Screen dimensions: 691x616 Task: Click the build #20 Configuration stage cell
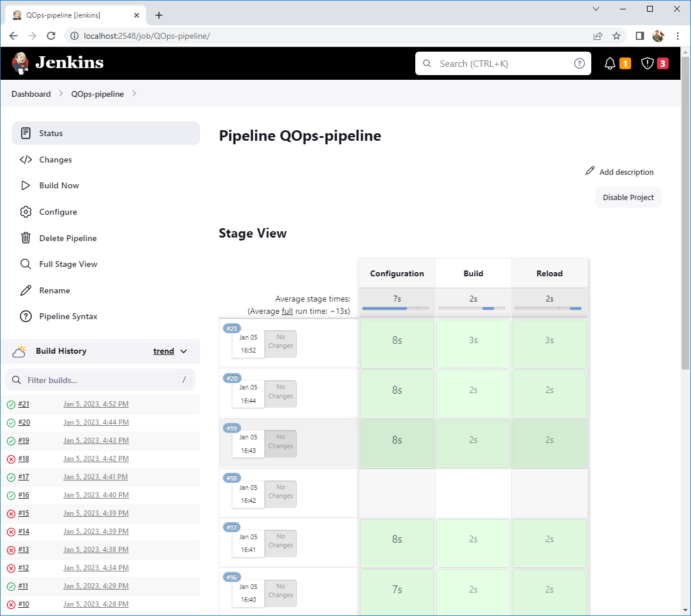pyautogui.click(x=397, y=391)
